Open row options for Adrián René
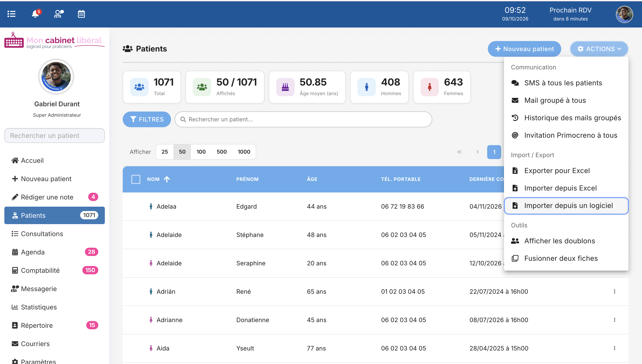Viewport: 642px width, 364px height. (614, 292)
